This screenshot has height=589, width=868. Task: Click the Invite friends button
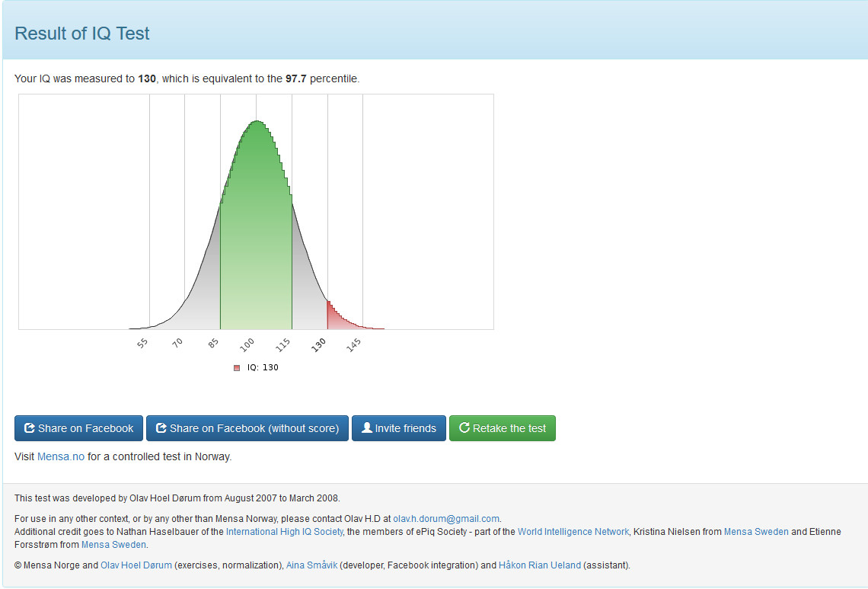click(399, 427)
